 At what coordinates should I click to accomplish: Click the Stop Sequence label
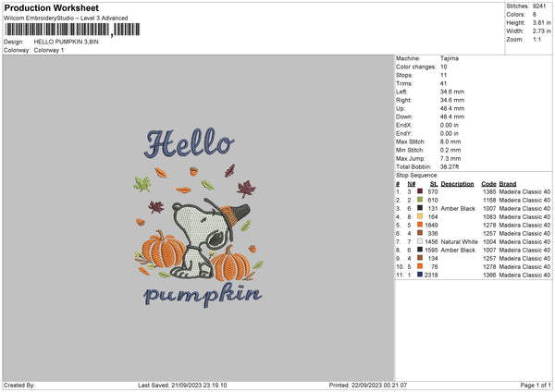point(417,174)
